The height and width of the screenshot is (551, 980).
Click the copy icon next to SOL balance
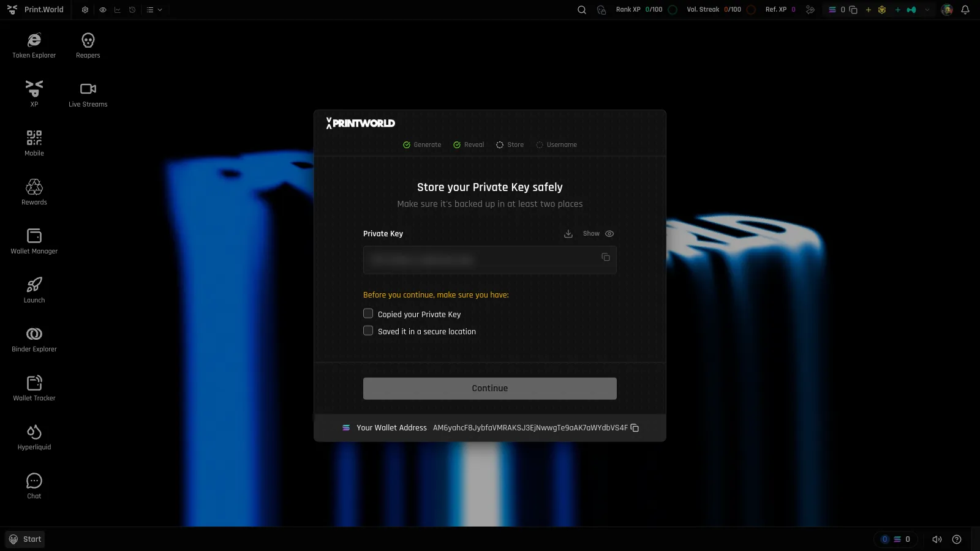853,10
